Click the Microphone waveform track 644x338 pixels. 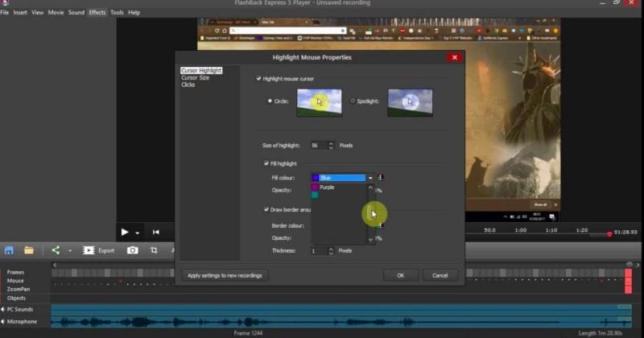click(x=341, y=322)
